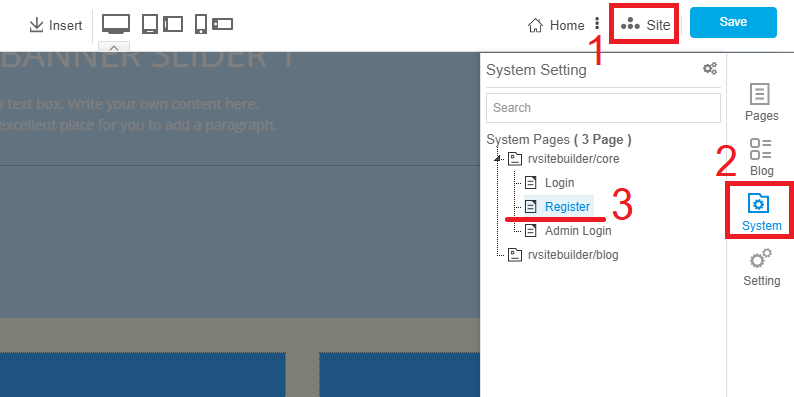Click the System Setting panel title

tap(536, 70)
